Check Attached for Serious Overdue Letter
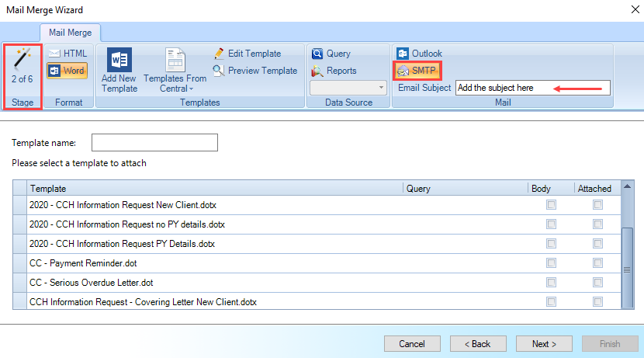Image resolution: width=644 pixels, height=358 pixels. [597, 283]
